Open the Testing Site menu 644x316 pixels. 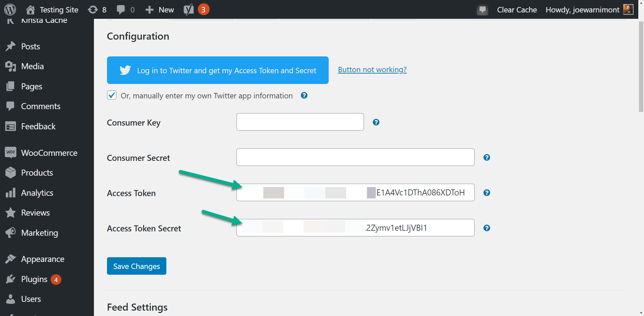click(52, 10)
